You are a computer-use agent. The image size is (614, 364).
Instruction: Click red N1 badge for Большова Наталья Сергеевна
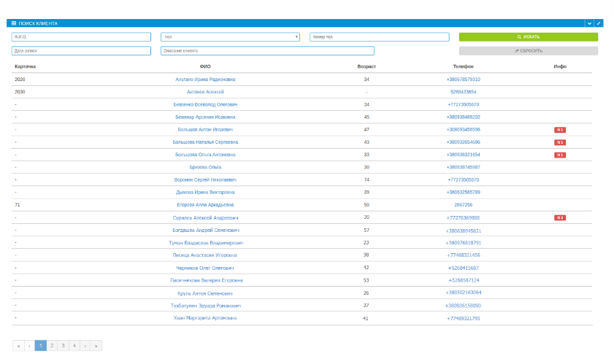click(x=560, y=142)
